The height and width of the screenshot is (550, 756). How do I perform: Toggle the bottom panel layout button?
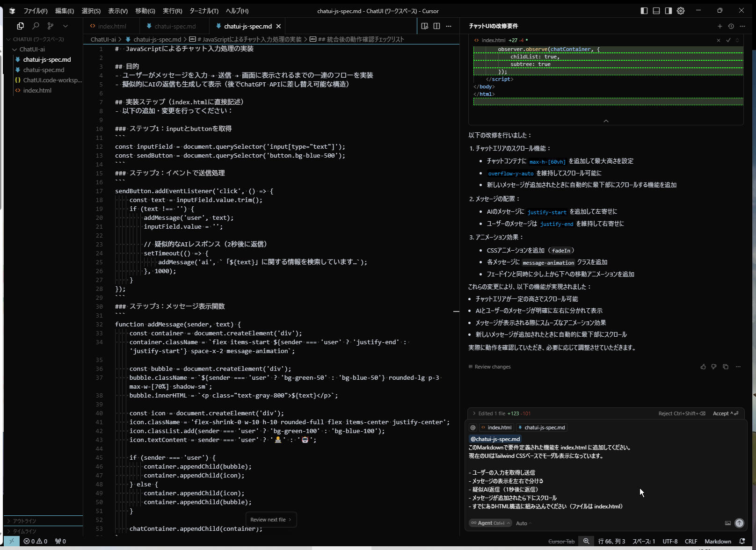[656, 11]
